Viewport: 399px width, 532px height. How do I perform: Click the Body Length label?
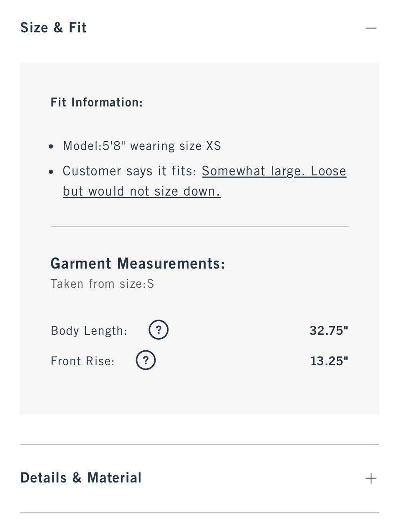89,330
